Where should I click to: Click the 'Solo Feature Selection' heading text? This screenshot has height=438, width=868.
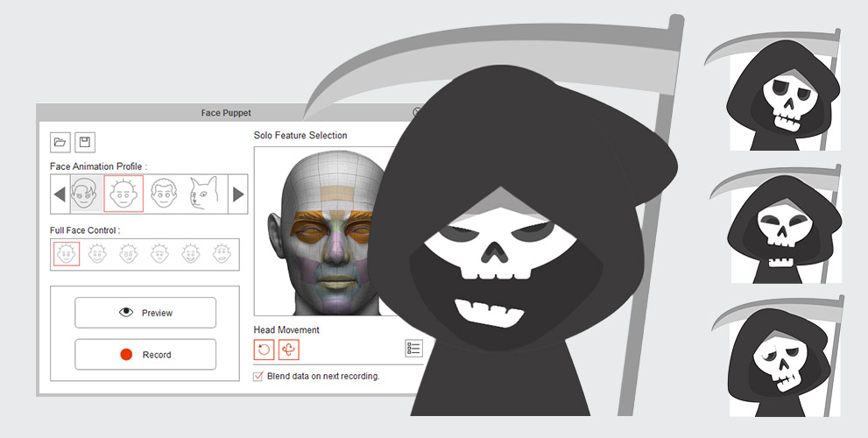pyautogui.click(x=300, y=135)
